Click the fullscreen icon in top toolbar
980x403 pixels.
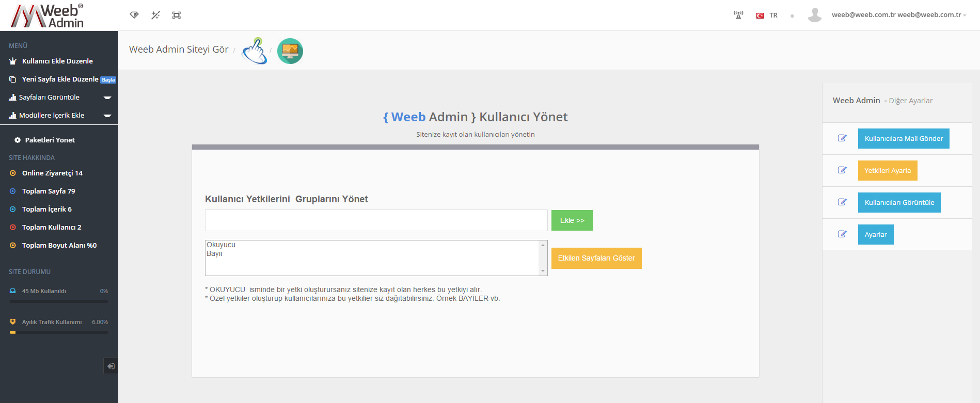coord(177,15)
